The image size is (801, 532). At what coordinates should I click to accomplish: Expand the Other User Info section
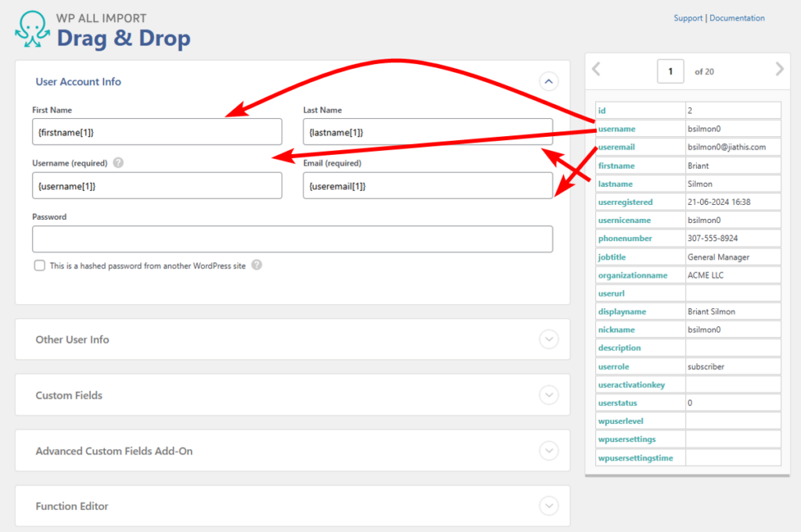point(549,339)
